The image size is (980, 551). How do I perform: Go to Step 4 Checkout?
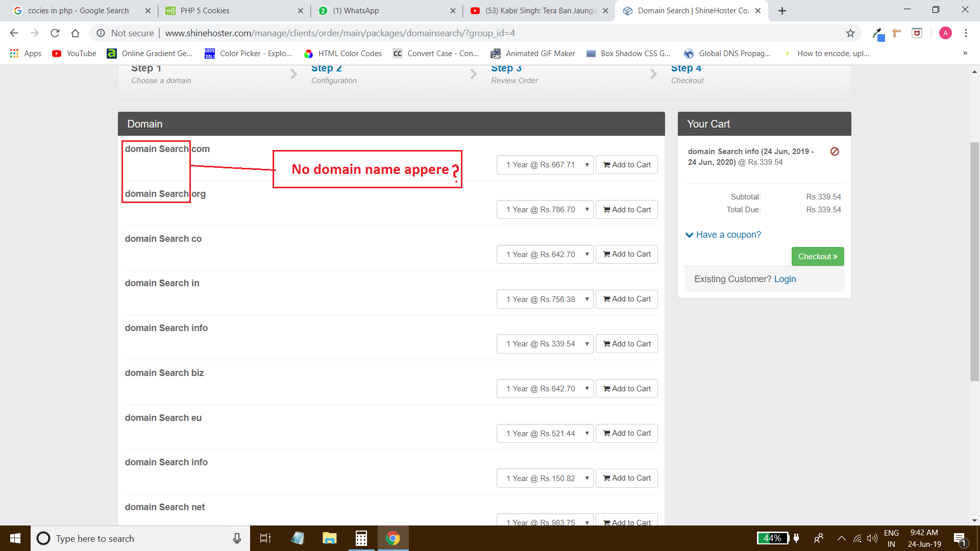coord(687,74)
